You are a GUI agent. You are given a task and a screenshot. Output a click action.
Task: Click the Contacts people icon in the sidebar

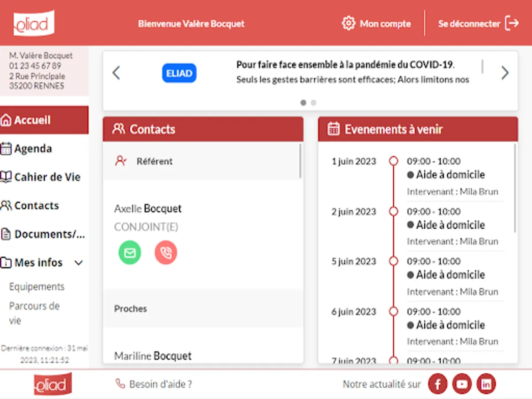tap(6, 205)
